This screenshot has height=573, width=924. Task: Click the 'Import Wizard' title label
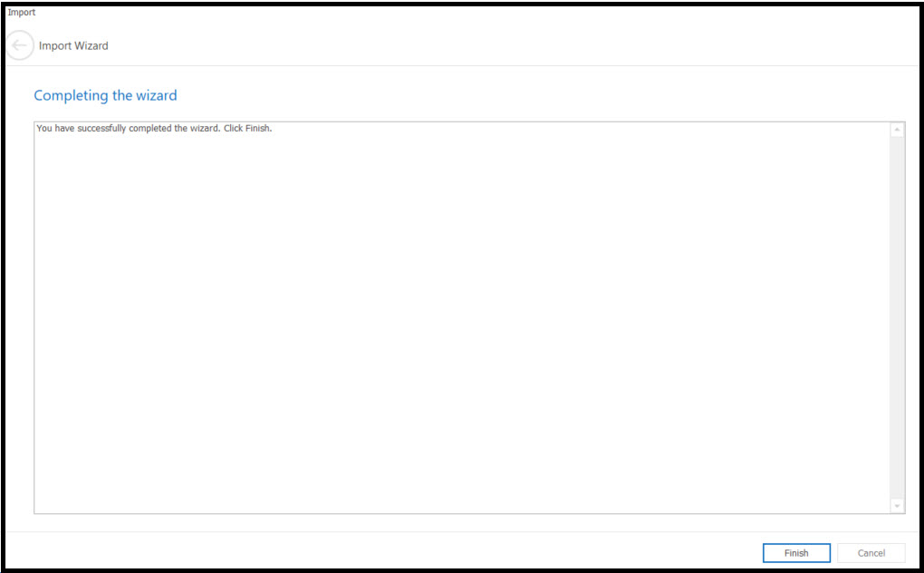[x=73, y=45]
